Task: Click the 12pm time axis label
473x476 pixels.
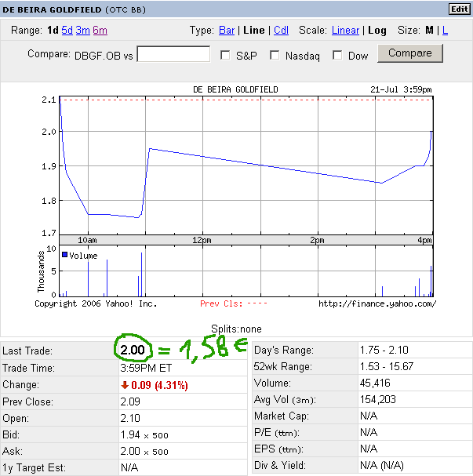Action: (x=202, y=240)
